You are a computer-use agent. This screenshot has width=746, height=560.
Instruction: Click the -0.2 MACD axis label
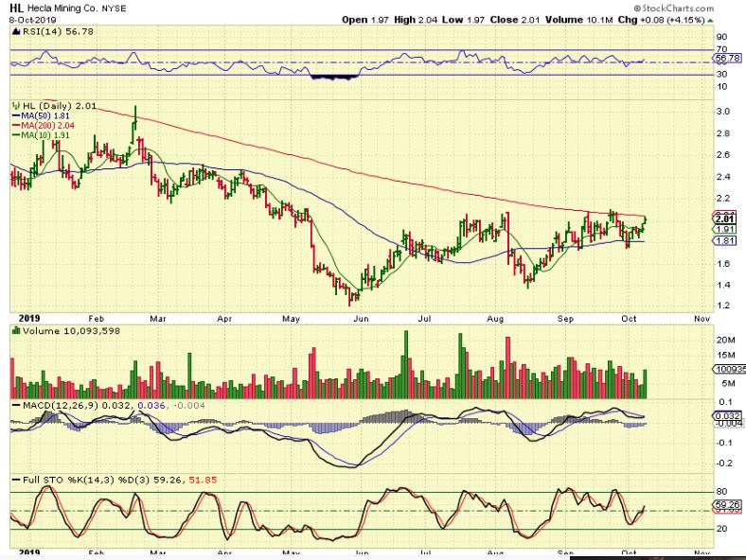(725, 463)
